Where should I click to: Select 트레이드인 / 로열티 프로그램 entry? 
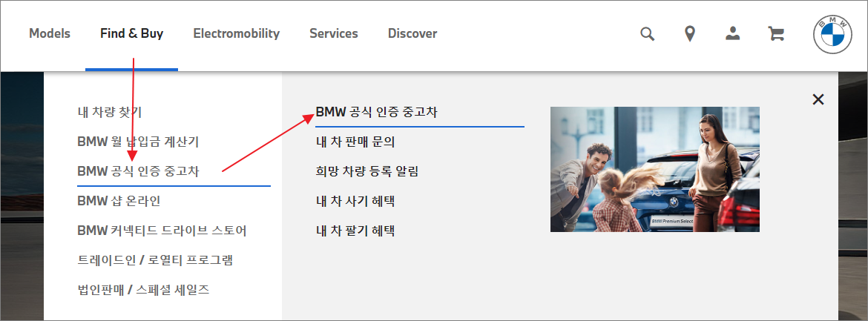point(155,259)
